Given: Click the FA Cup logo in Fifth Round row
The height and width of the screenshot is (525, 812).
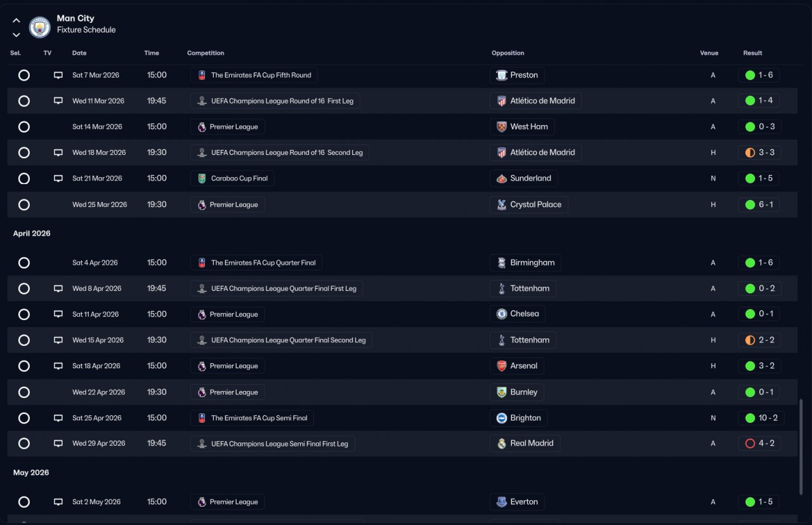Looking at the screenshot, I should click(x=202, y=76).
